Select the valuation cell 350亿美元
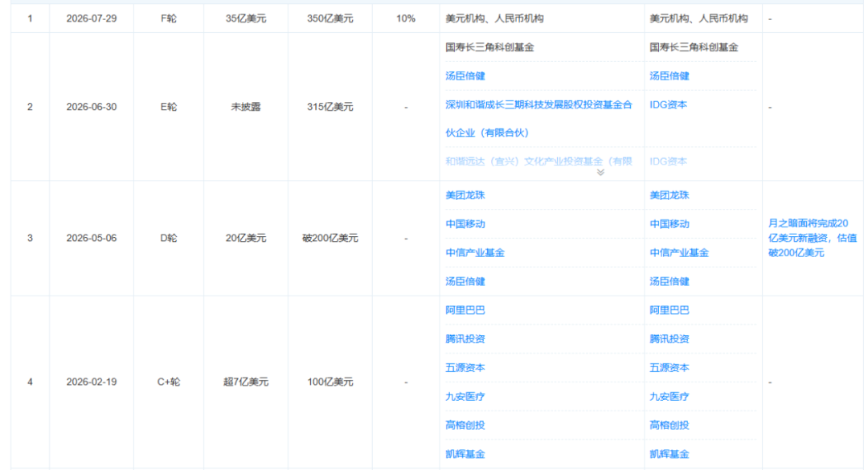Screen dimensions: 868x470 point(330,18)
